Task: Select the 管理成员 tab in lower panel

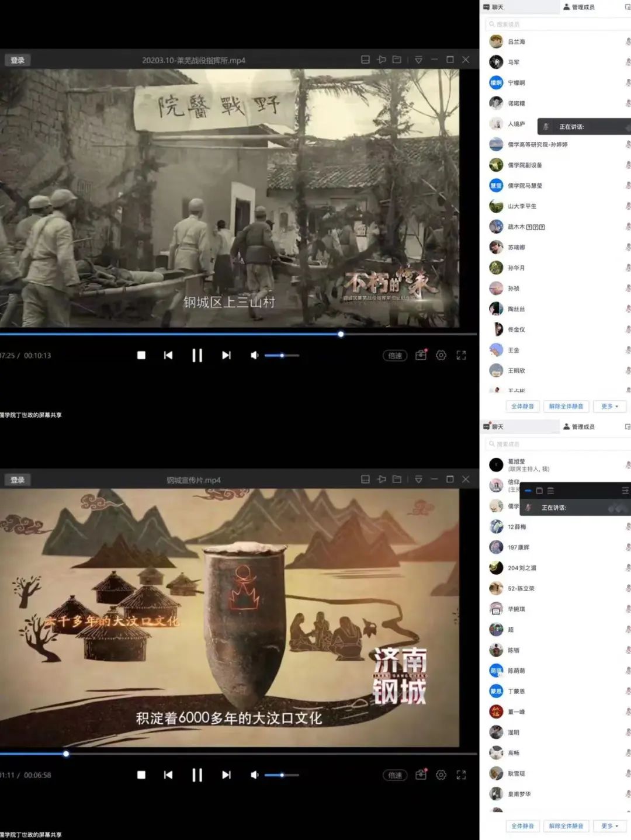Action: tap(579, 426)
